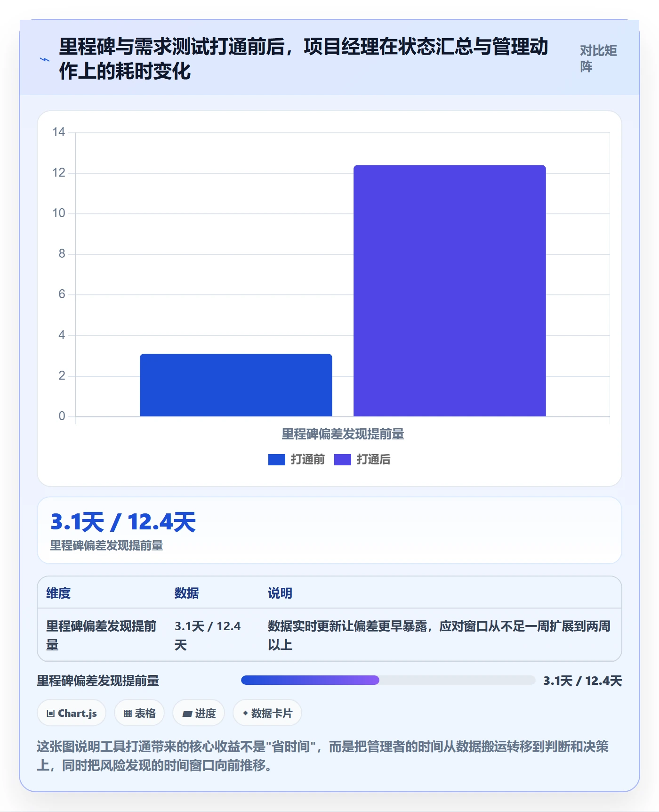Click the 打通后 legend label text
The height and width of the screenshot is (812, 659).
373,460
